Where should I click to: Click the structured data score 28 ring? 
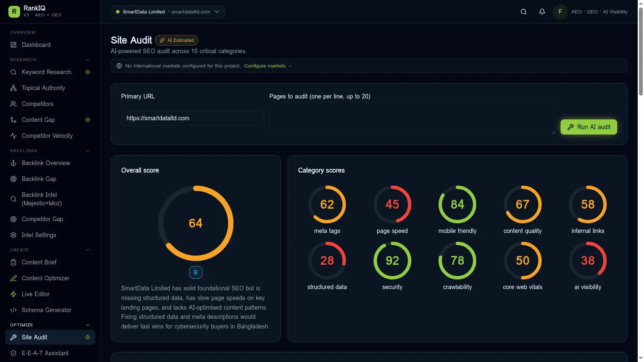click(327, 261)
